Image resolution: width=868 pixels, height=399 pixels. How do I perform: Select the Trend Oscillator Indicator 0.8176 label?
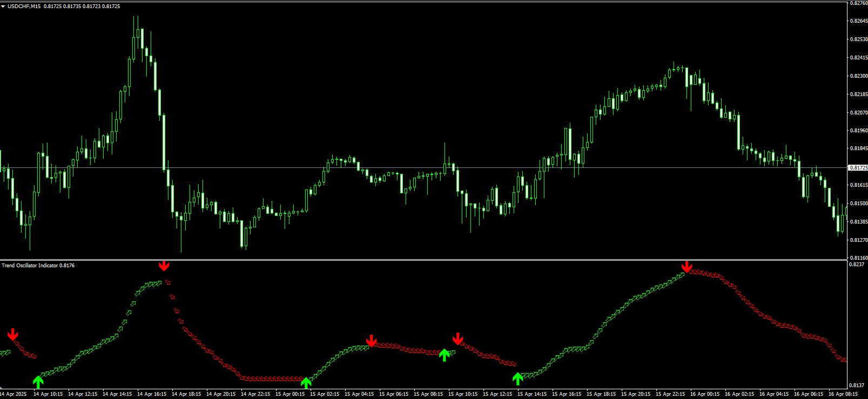click(38, 266)
